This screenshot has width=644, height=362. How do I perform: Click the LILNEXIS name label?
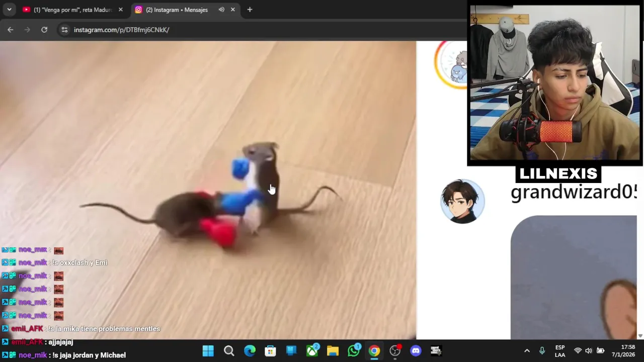point(558,174)
